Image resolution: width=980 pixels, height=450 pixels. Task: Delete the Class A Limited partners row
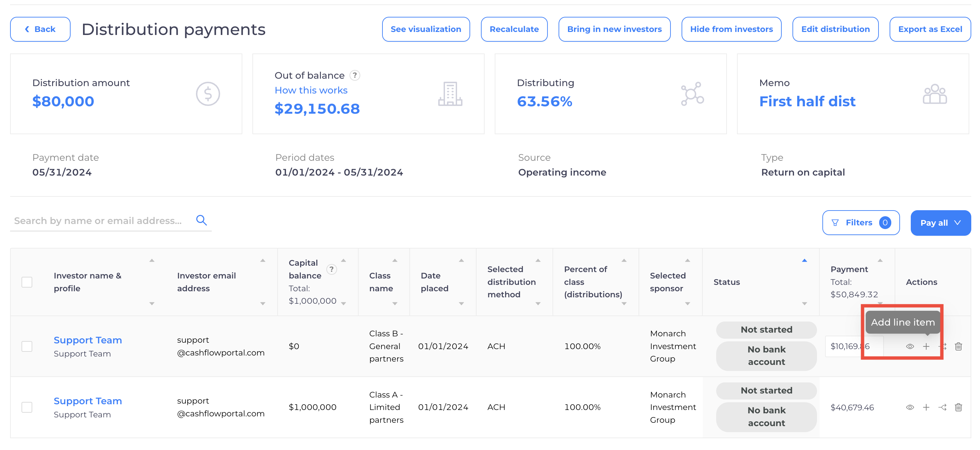958,407
